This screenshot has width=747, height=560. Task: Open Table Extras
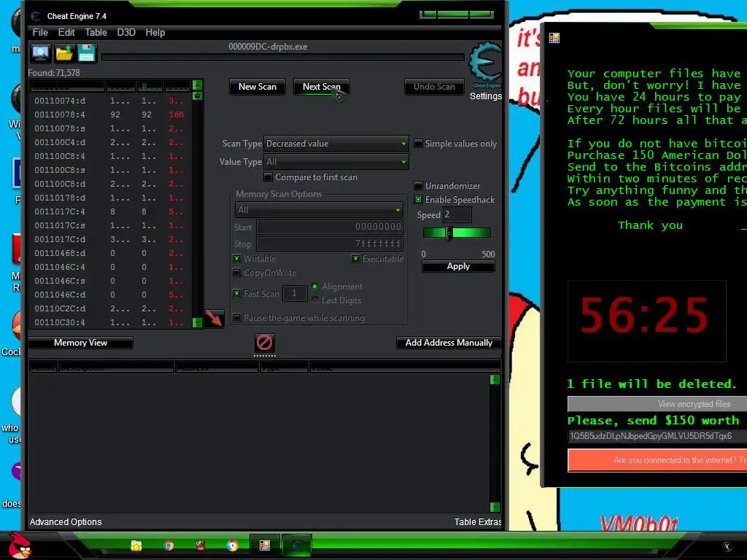477,522
